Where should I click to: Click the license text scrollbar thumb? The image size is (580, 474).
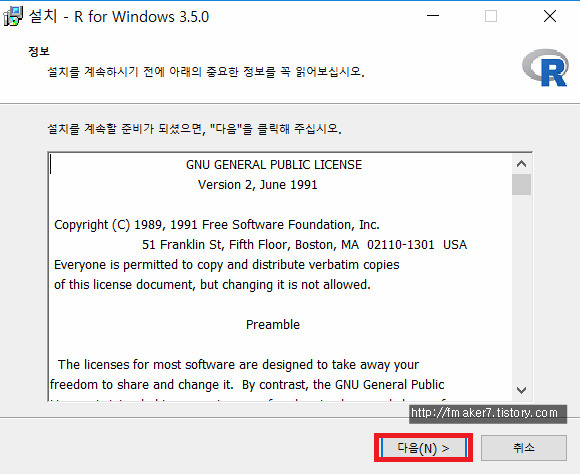[522, 184]
